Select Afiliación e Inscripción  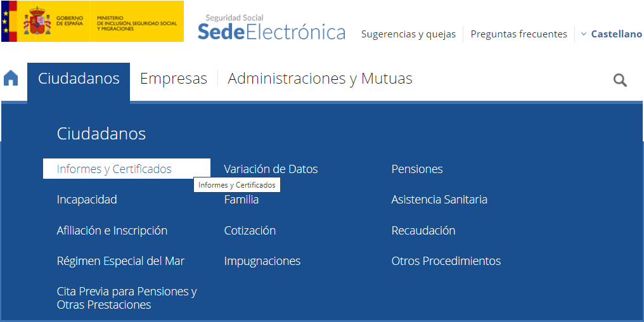[112, 231]
